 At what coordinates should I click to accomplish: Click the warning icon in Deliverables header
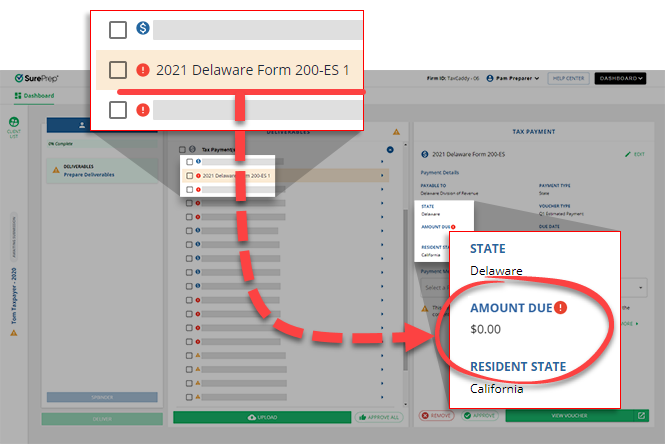click(396, 132)
